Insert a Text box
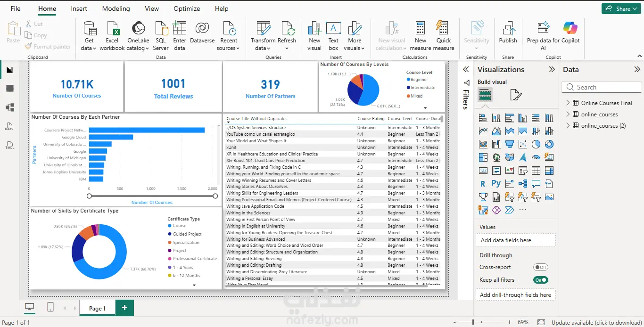Viewport: 644px width, 327px height. tap(333, 29)
